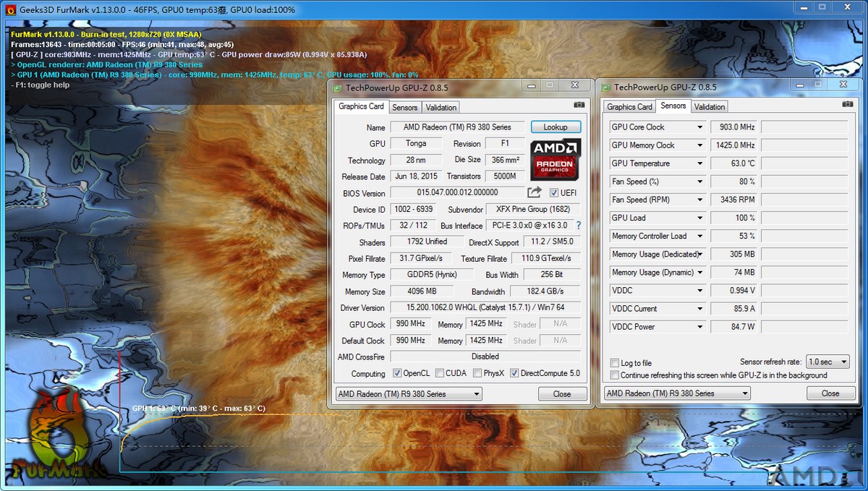Viewport: 868px width, 491px height.
Task: Click the GPU Core Clock graph area
Action: pyautogui.click(x=804, y=127)
